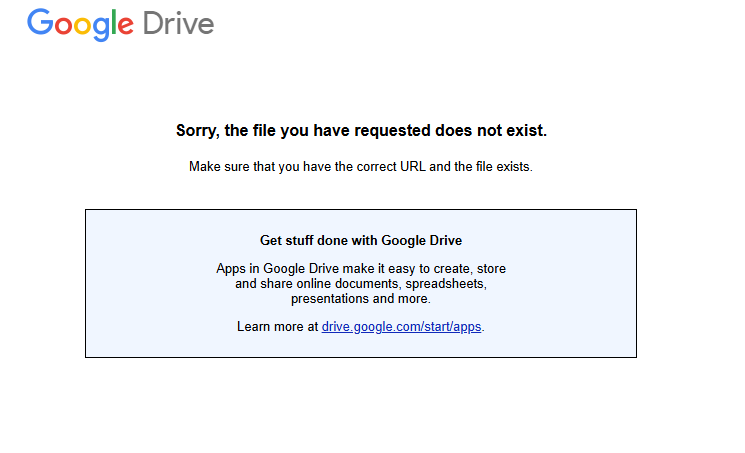This screenshot has height=453, width=745.
Task: Click the yellow 'o' in Google logo
Action: (84, 26)
